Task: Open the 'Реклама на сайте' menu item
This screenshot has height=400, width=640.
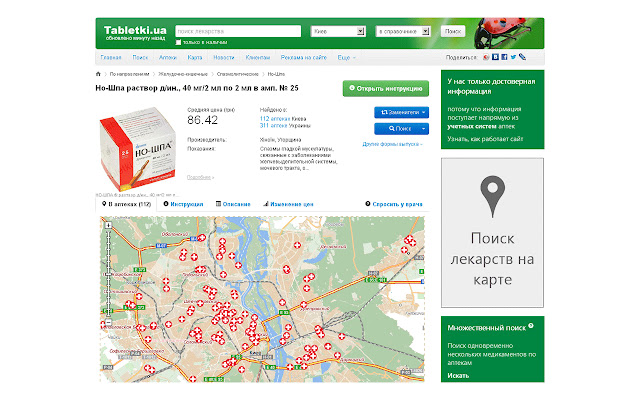Action: point(304,58)
